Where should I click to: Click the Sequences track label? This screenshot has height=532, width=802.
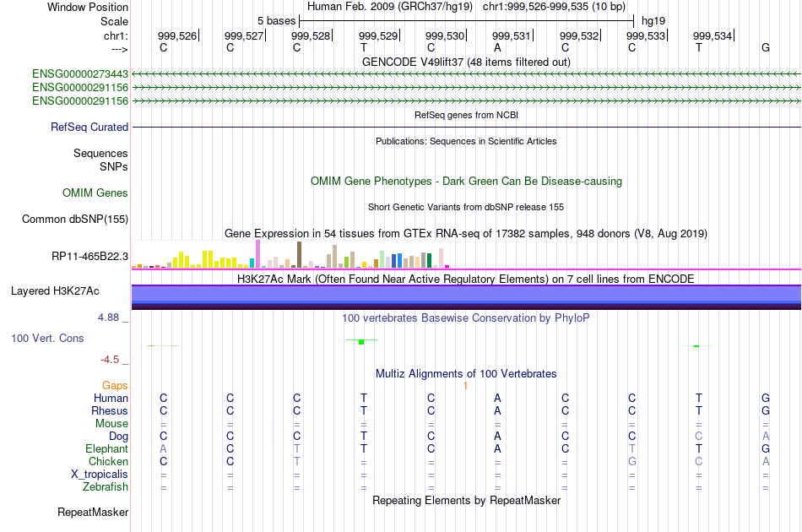pyautogui.click(x=100, y=153)
